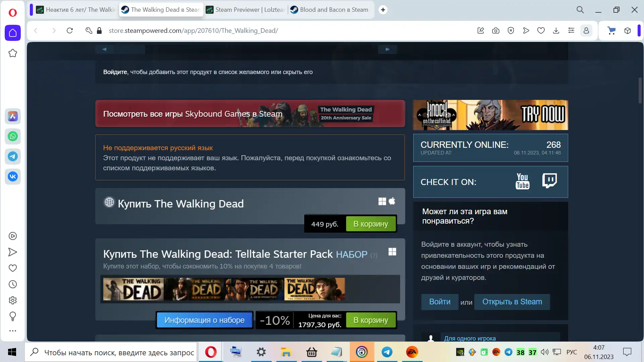Open My Flow arrow icon in sidebar
The image size is (644, 362).
click(13, 252)
